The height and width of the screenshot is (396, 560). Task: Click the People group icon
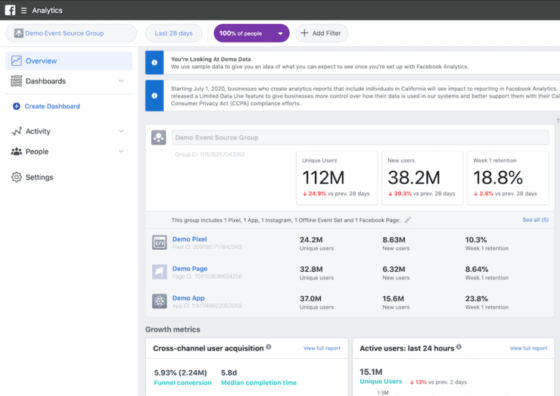click(16, 151)
